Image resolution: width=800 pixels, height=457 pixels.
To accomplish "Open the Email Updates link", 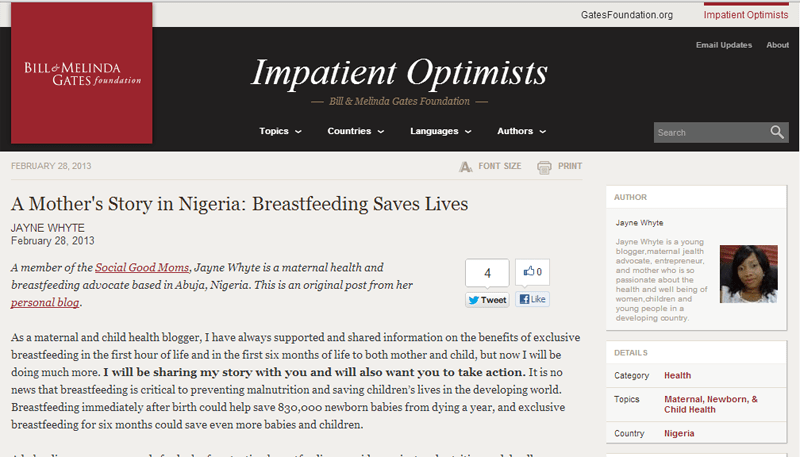I will coord(723,45).
